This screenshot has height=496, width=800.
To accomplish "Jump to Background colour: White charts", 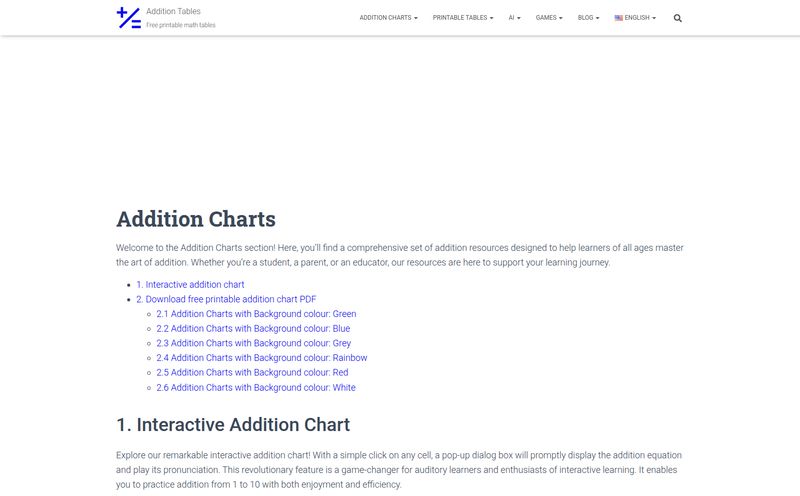I will coord(256,388).
